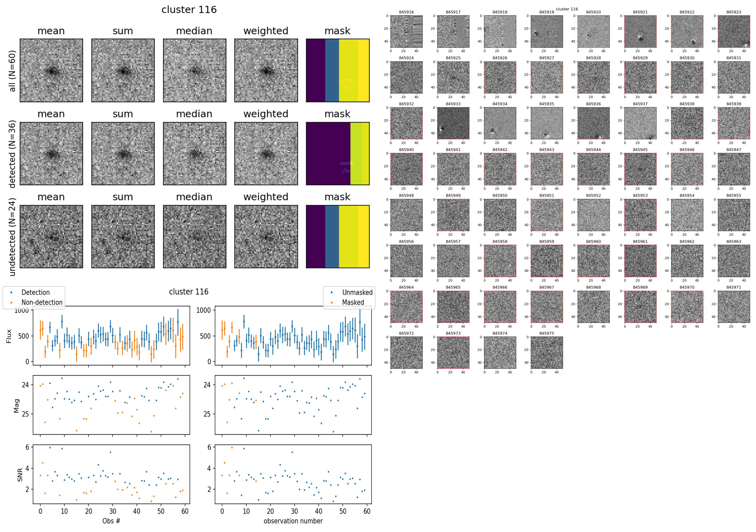756x532 pixels.
Task: Click the left Flux plot panel
Action: 111,336
